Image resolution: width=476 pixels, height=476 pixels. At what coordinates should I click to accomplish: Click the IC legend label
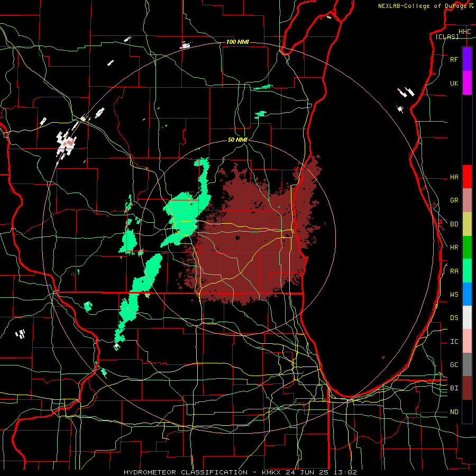click(x=454, y=342)
